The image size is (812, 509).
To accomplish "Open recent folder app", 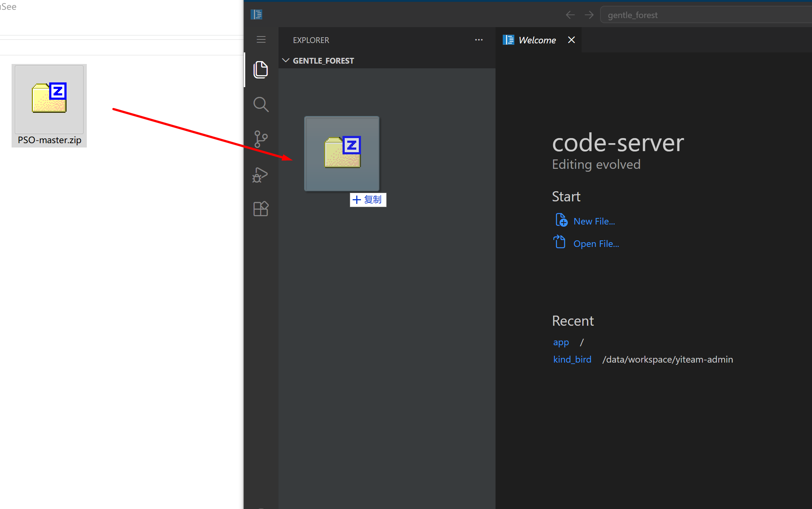I will click(561, 342).
